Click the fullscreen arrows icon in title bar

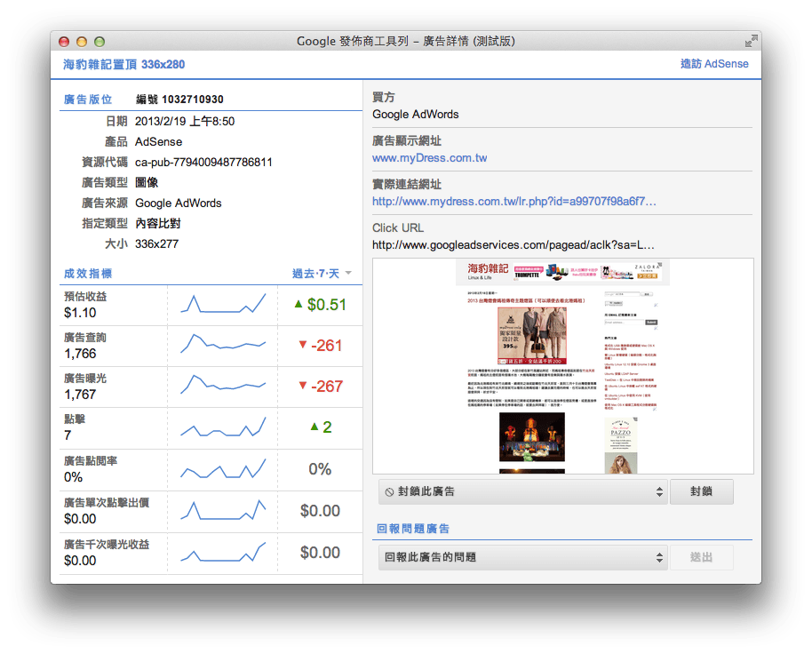click(752, 41)
